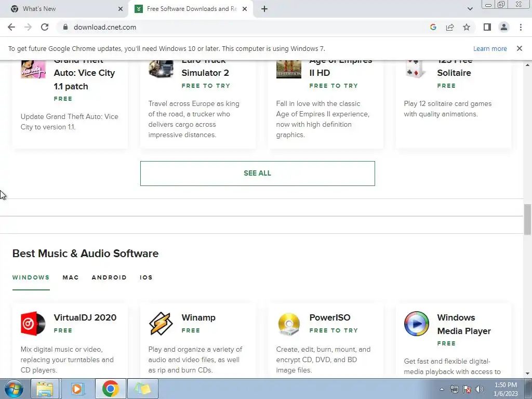Click page scrollbar thumb
The height and width of the screenshot is (399, 532).
coord(527,219)
